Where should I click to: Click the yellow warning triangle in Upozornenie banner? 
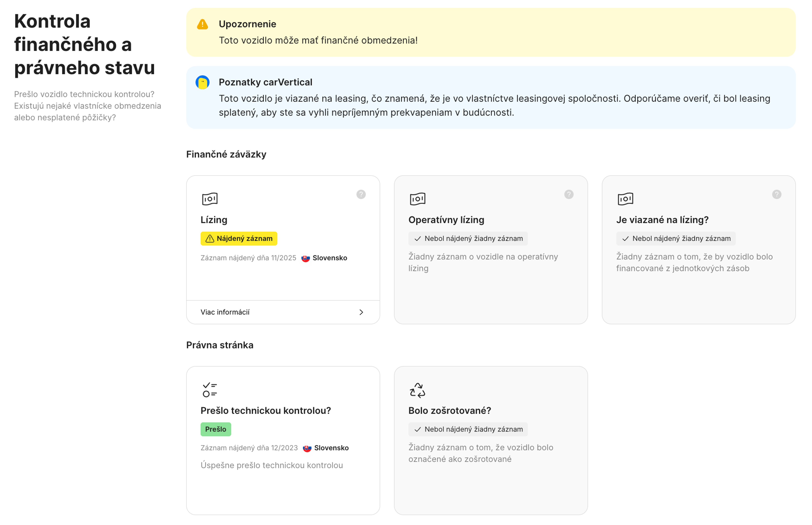[203, 24]
